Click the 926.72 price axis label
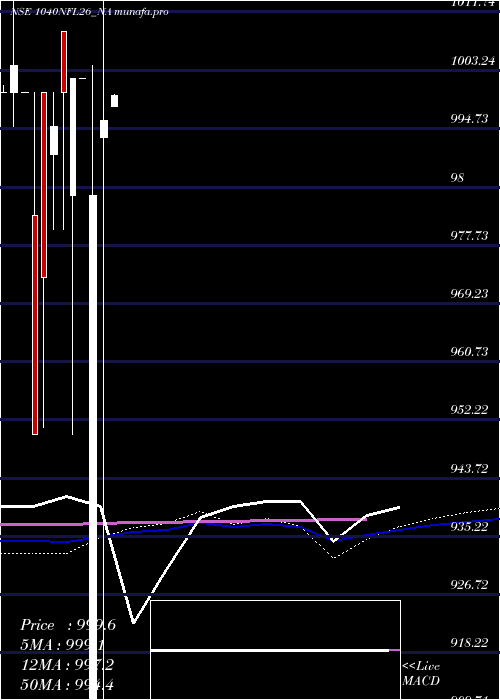Viewport: 500px width, 700px height. [469, 584]
